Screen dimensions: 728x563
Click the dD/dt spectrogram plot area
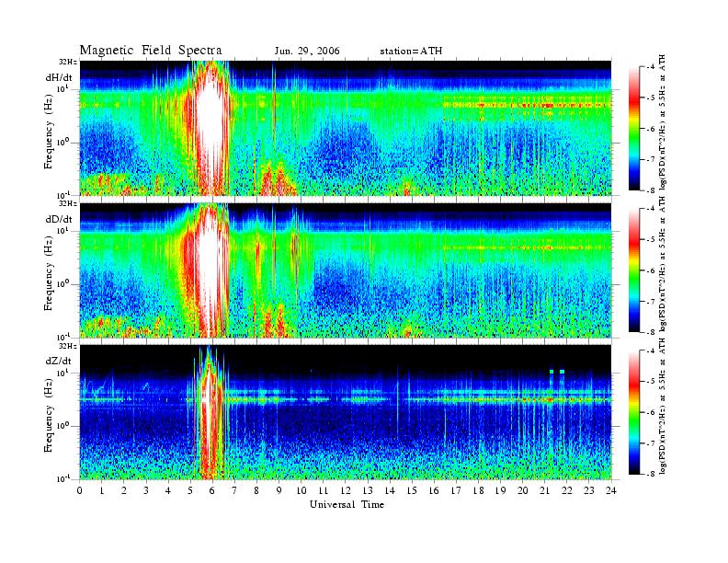(346, 270)
